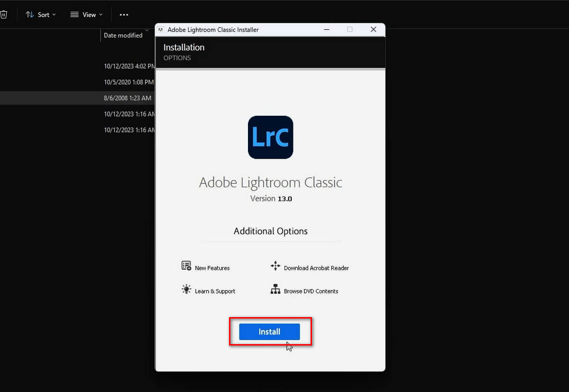This screenshot has height=392, width=569.
Task: Open the Sort dropdown in File Explorer
Action: point(40,15)
